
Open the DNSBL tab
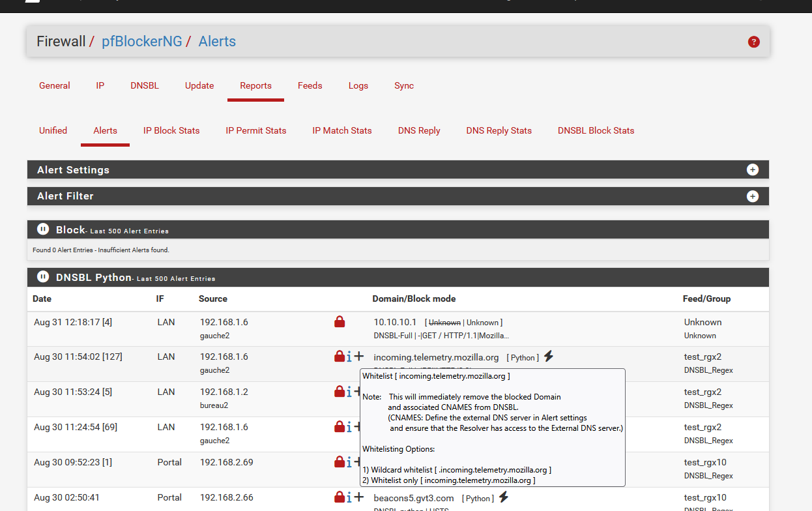[x=145, y=85]
